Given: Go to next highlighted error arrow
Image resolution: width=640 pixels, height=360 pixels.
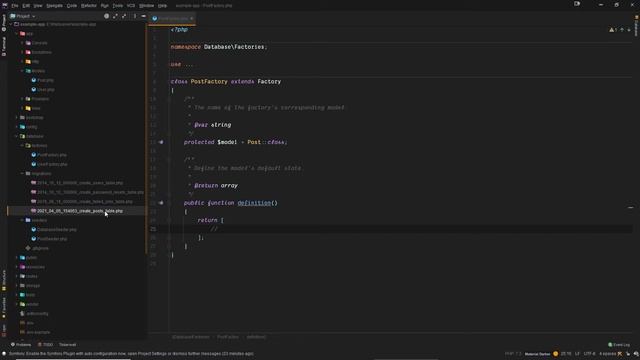Looking at the screenshot, I should (629, 30).
